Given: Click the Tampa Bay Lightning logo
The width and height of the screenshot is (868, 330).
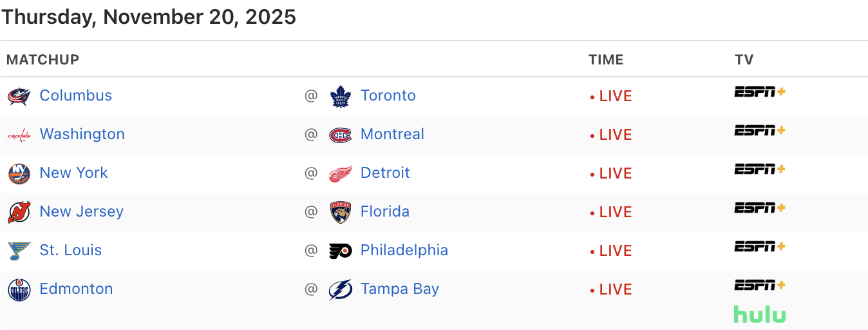Looking at the screenshot, I should click(340, 289).
